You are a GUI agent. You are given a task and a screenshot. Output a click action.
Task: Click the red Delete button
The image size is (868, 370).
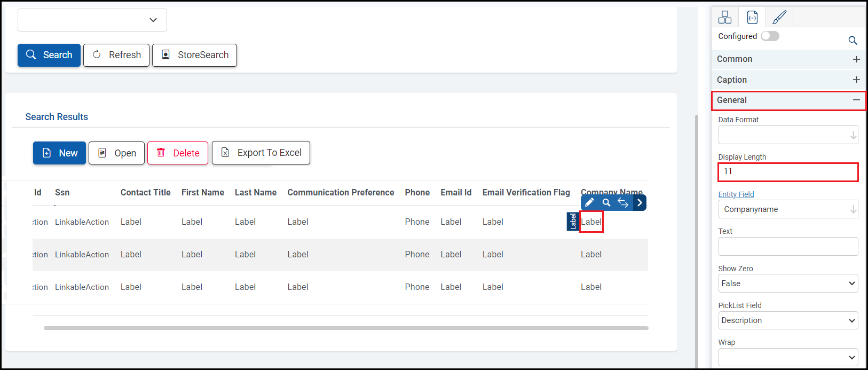click(x=178, y=153)
